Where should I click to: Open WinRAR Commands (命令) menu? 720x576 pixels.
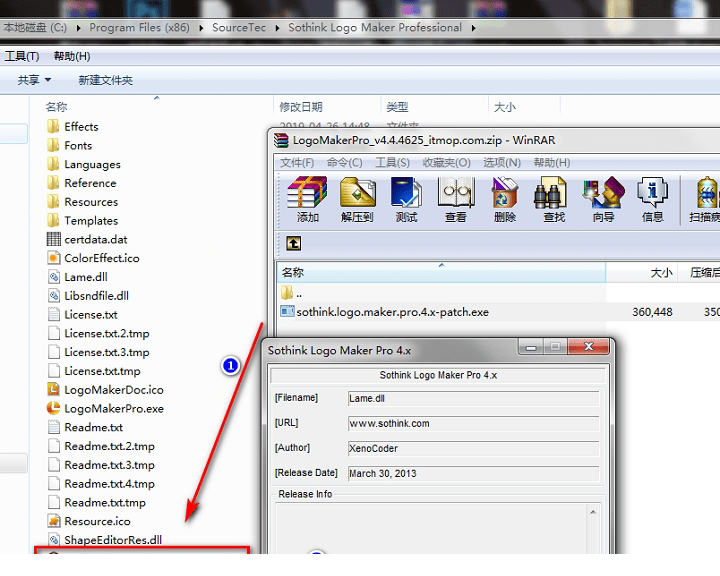click(344, 163)
